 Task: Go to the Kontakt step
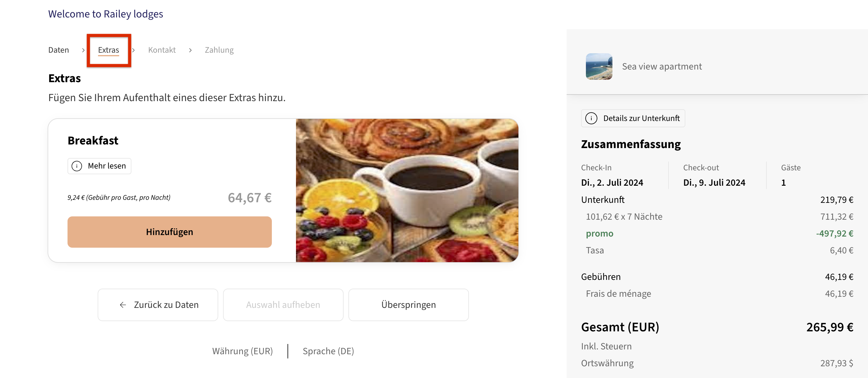point(162,50)
